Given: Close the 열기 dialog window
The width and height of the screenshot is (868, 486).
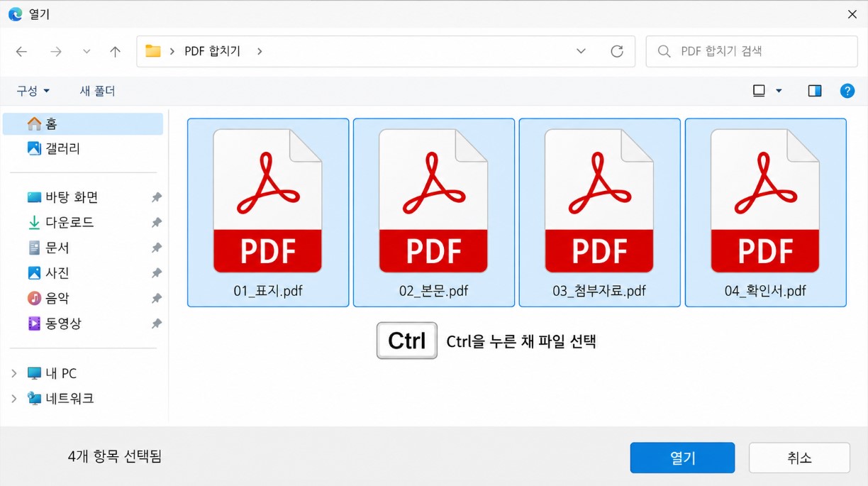Looking at the screenshot, I should [x=852, y=14].
